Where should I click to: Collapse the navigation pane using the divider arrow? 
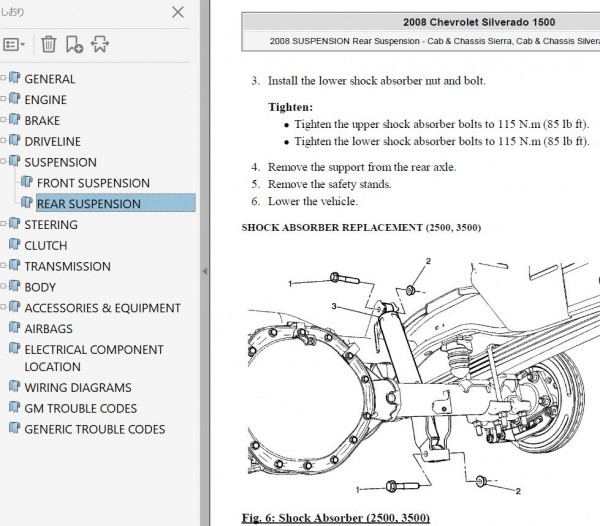[205, 271]
